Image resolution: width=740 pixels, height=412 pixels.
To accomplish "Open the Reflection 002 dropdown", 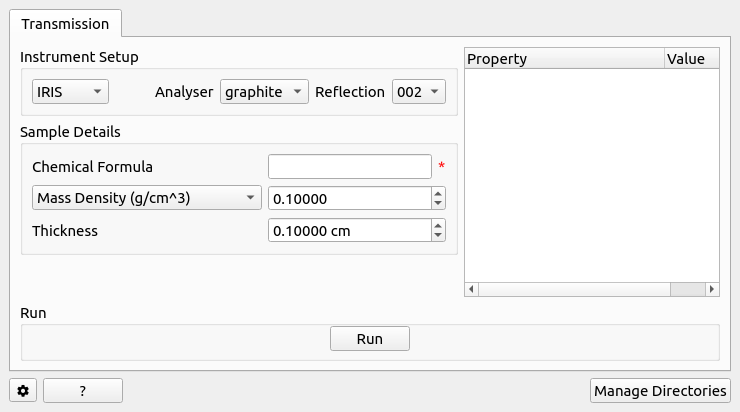I will pyautogui.click(x=419, y=92).
